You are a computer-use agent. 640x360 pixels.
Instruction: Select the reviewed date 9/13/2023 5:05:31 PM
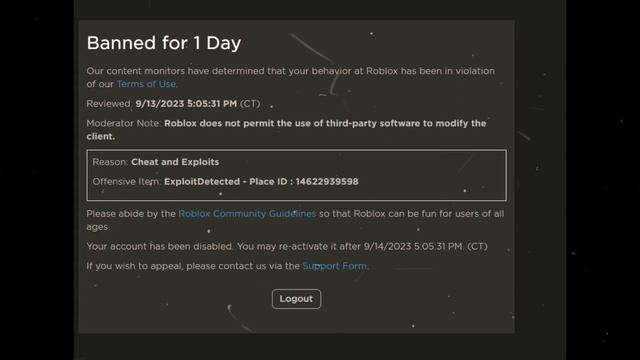point(186,104)
